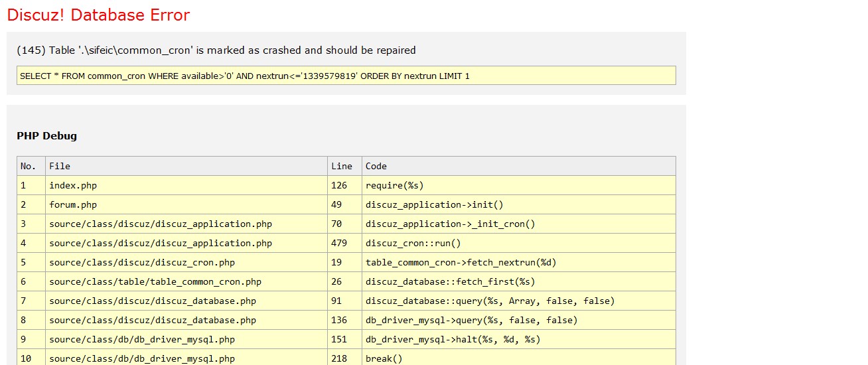The width and height of the screenshot is (868, 365).
Task: Click the 'PHP Debug' heading
Action: (46, 136)
